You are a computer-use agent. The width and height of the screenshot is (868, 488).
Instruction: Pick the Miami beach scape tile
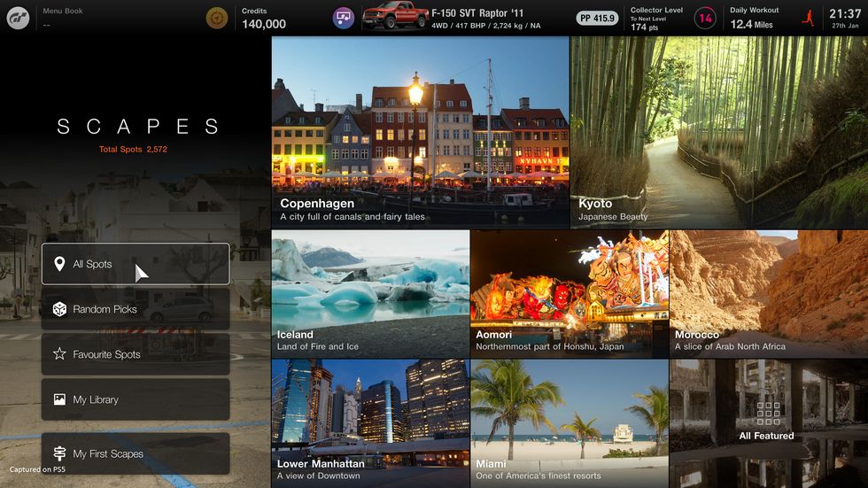(569, 422)
